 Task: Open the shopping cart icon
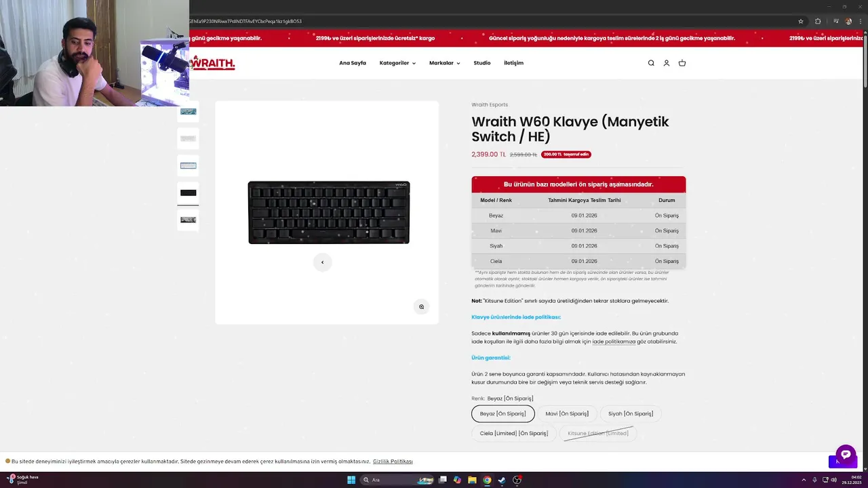682,63
